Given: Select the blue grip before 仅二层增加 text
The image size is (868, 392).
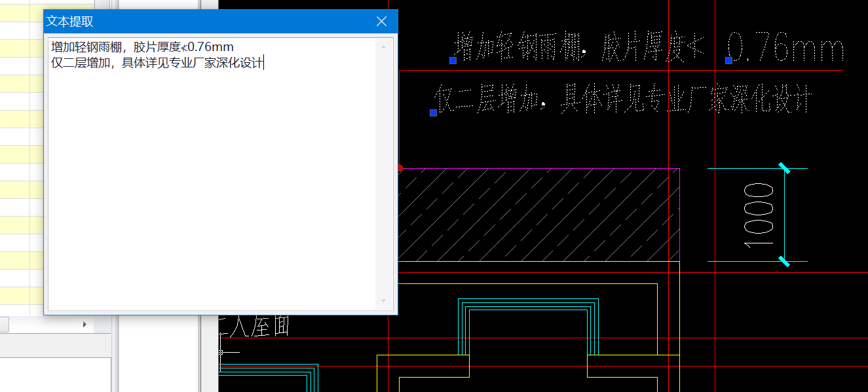Looking at the screenshot, I should click(x=433, y=113).
